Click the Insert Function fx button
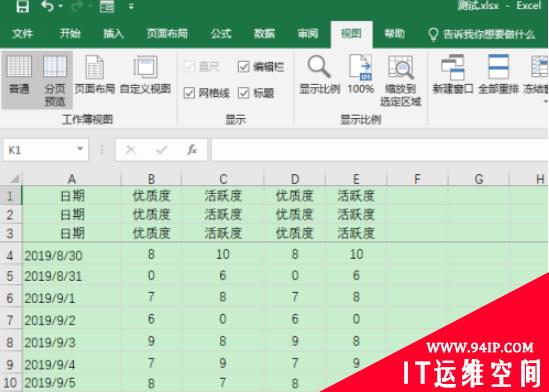The height and width of the screenshot is (392, 549). point(192,150)
